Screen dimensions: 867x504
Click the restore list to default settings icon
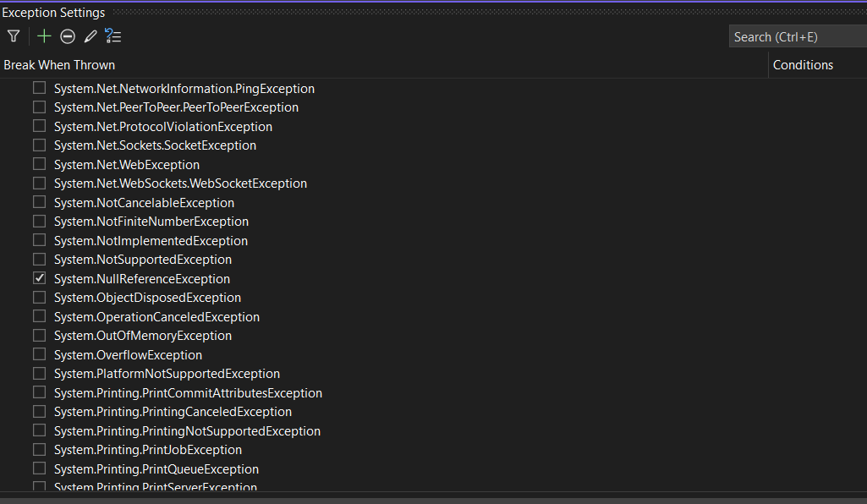tap(113, 36)
